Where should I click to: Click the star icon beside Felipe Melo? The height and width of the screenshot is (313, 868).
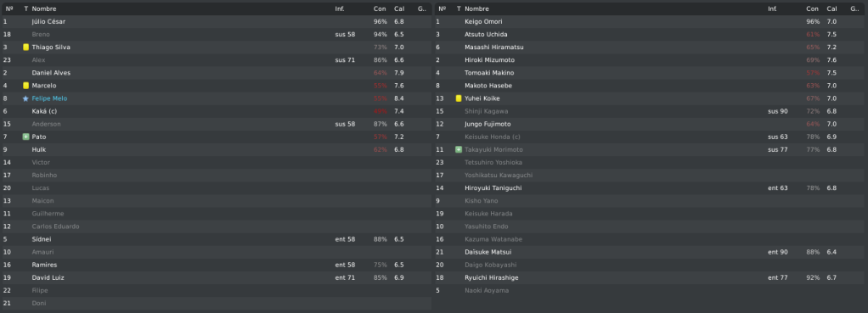[25, 98]
